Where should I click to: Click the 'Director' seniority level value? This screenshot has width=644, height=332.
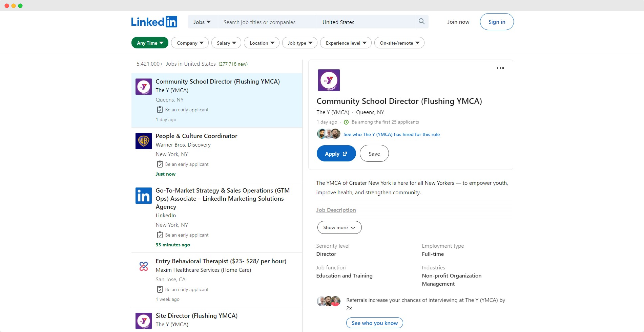point(326,254)
